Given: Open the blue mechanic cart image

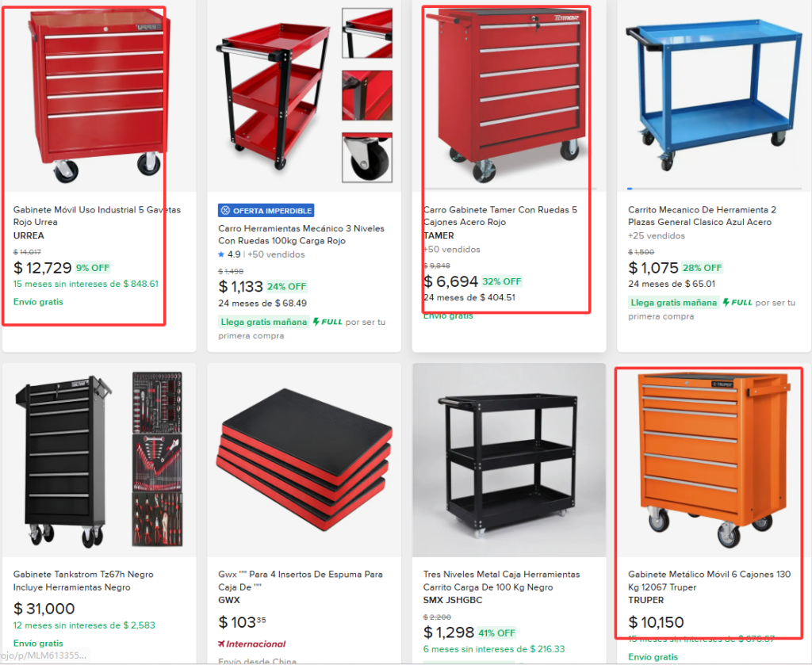Looking at the screenshot, I should [x=713, y=95].
